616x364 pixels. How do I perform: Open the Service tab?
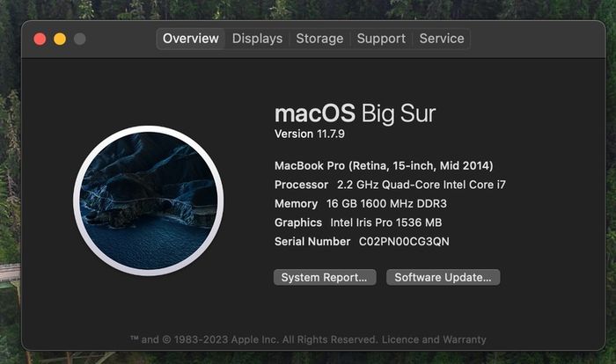coord(442,39)
